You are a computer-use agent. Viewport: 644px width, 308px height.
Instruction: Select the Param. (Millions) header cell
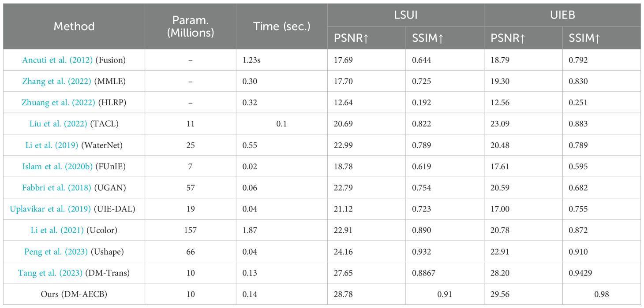pyautogui.click(x=190, y=26)
